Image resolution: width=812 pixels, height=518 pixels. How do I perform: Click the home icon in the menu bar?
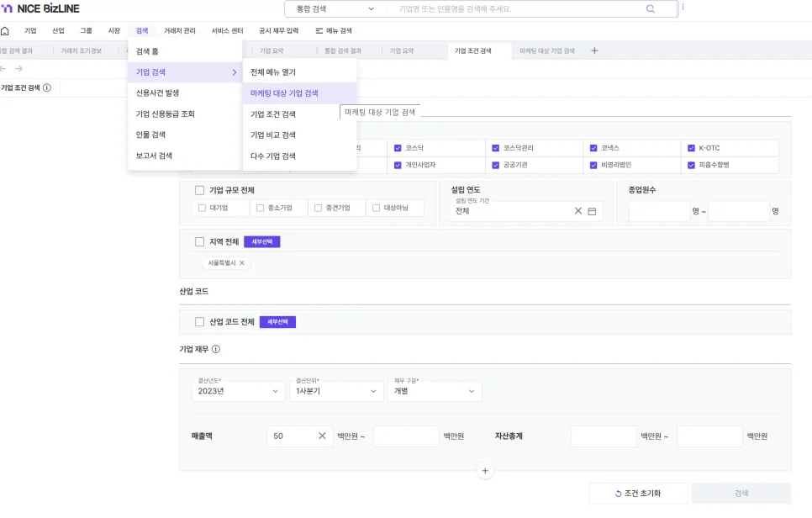[5, 31]
